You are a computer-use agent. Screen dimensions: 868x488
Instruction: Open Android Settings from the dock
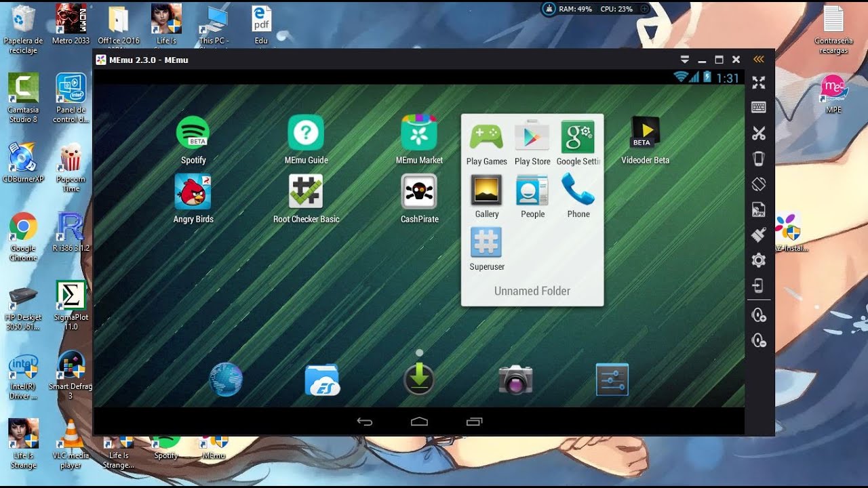612,380
